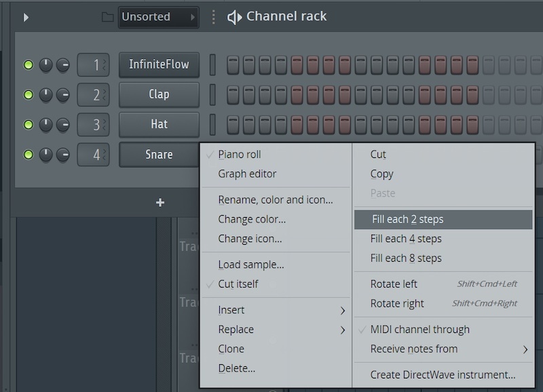
Task: Click the Clap channel button
Action: pos(159,95)
